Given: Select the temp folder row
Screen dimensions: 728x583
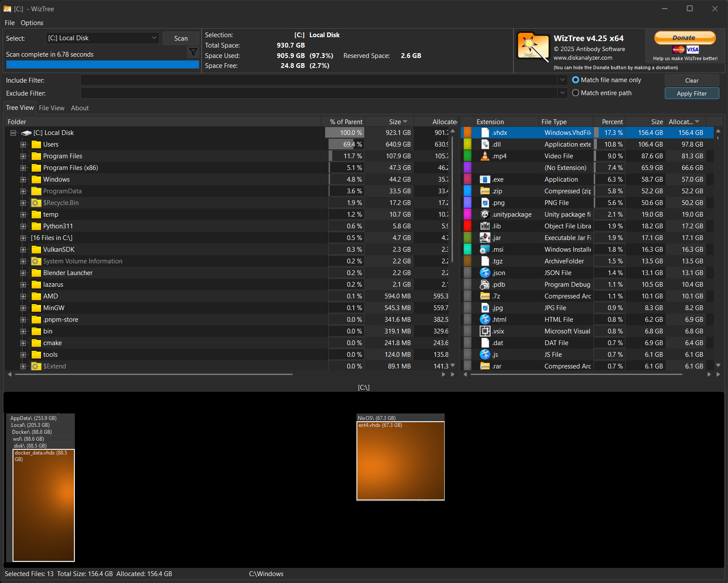Looking at the screenshot, I should pos(227,215).
